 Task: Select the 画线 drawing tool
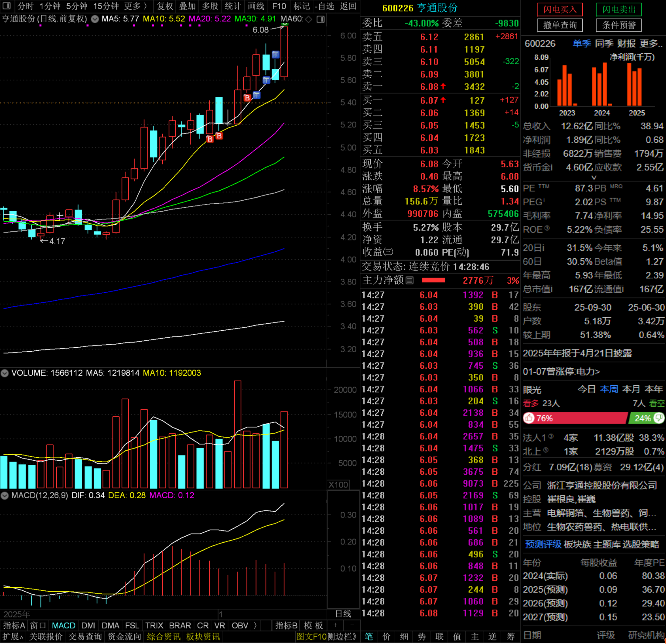(256, 6)
